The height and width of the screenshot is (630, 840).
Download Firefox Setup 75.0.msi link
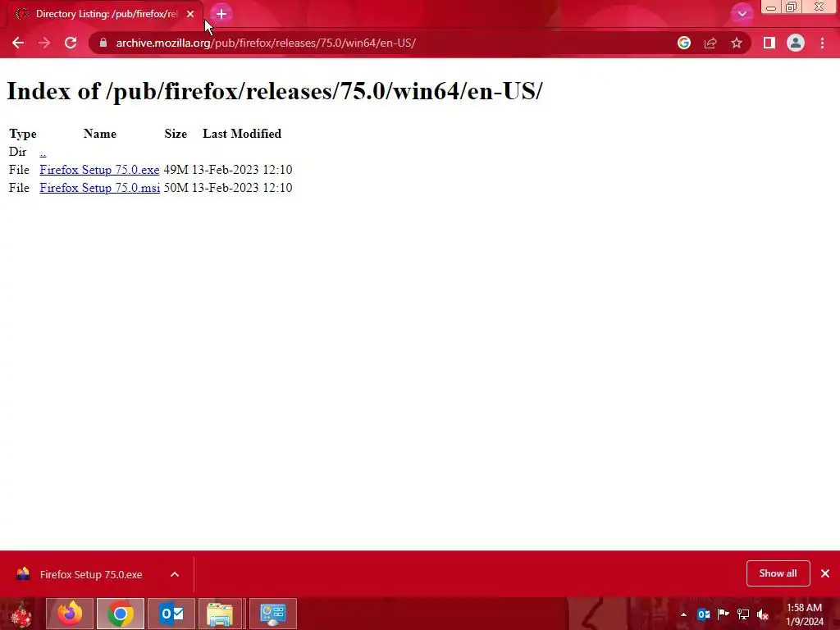[99, 188]
